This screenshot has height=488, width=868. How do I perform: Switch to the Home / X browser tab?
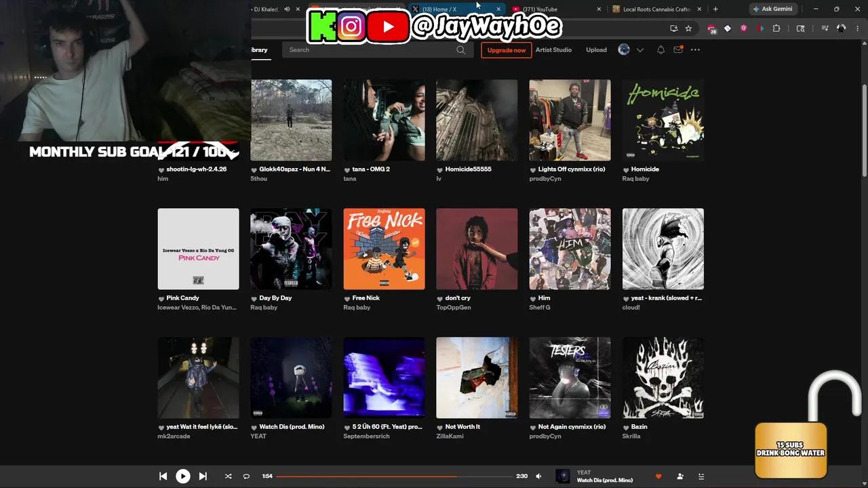click(x=456, y=9)
